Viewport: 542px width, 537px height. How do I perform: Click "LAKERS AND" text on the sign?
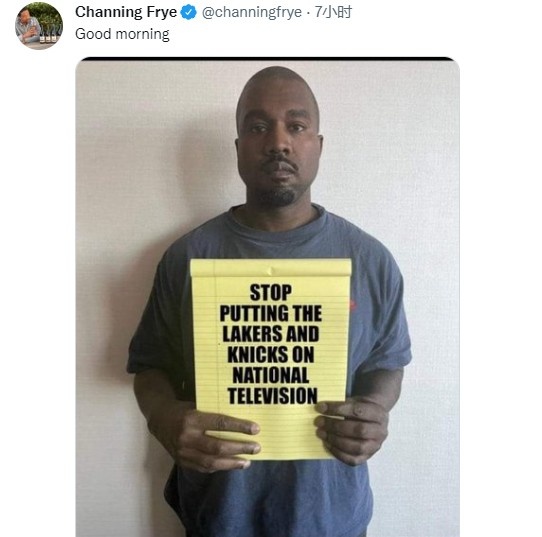[271, 334]
